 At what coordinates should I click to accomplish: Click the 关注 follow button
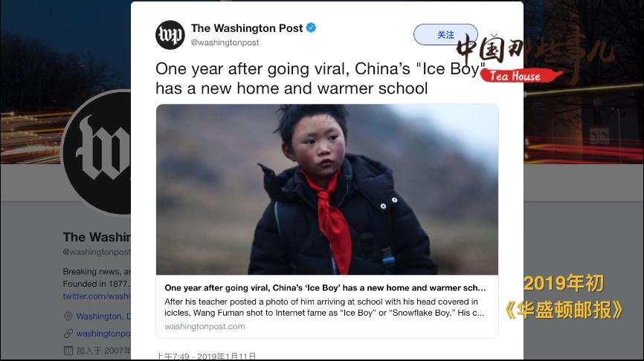(x=445, y=34)
